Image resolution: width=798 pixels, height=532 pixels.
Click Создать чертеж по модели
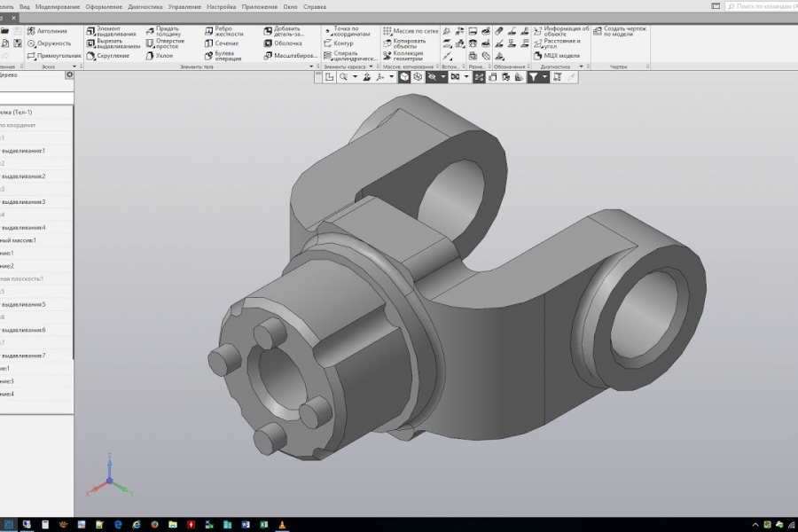[x=620, y=32]
